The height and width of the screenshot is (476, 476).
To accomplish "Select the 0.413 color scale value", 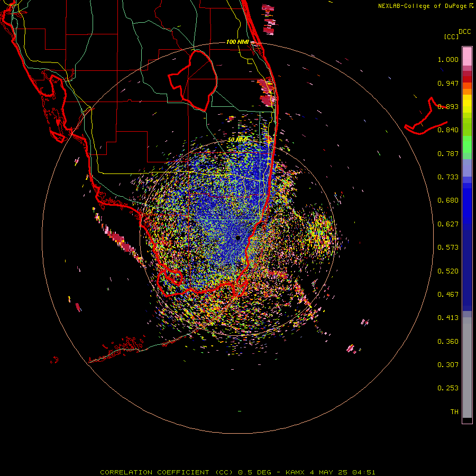I will [448, 318].
